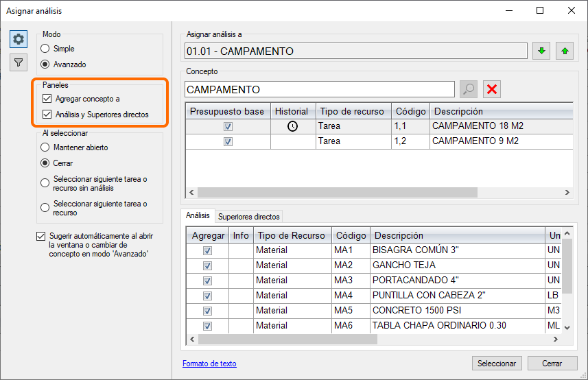
Task: Click right arrow of concept table scrollbar
Action: [x=567, y=192]
